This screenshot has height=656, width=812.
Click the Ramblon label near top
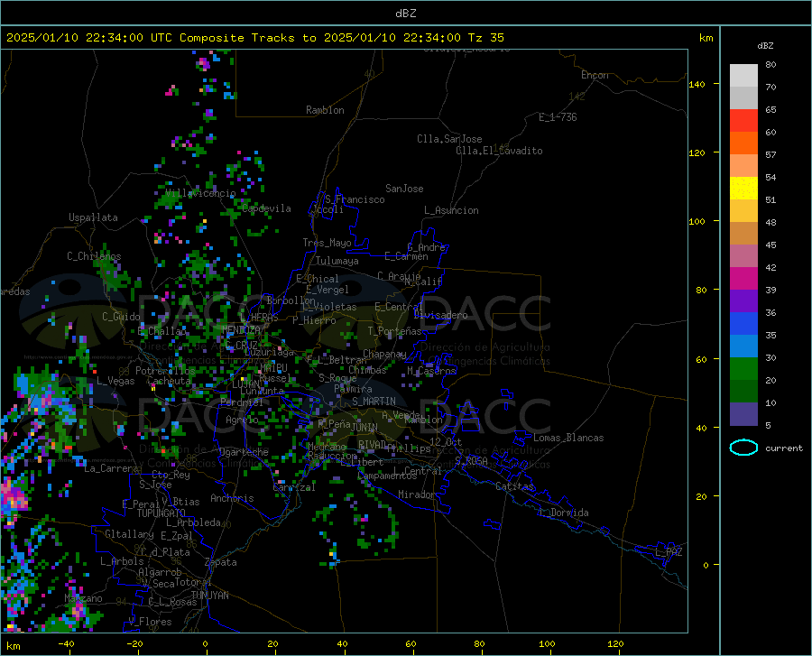point(325,110)
